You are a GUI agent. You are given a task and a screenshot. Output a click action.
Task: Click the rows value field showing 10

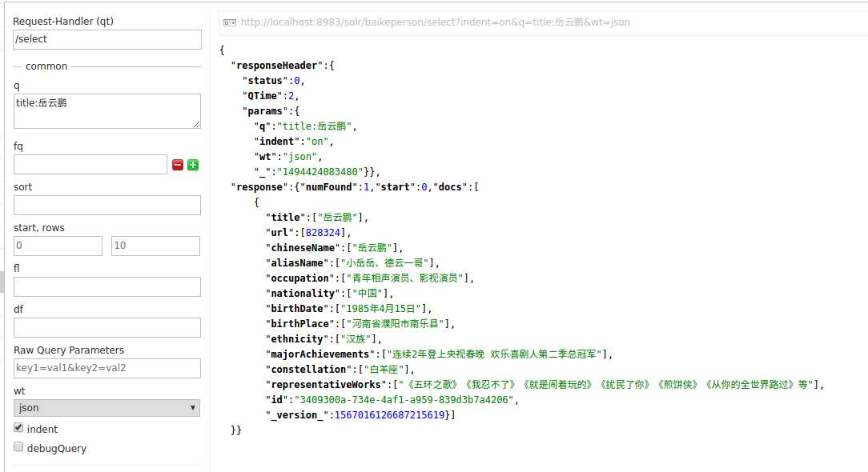click(x=155, y=246)
